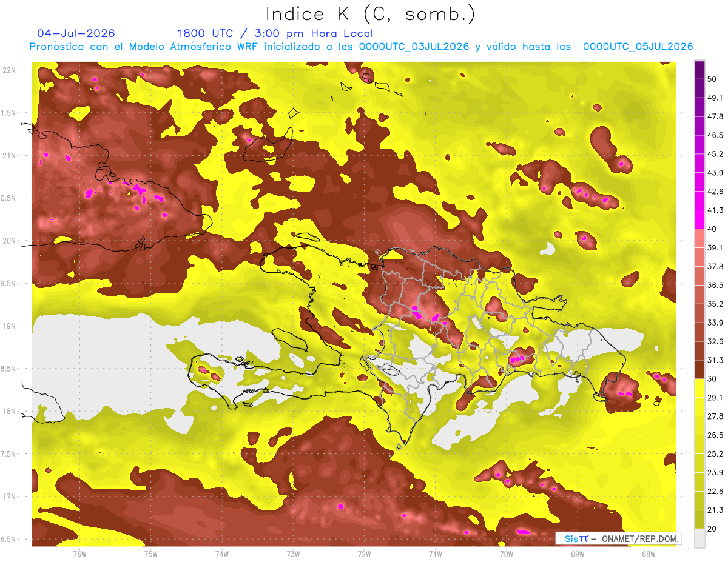Screen dimensions: 728x562
Task: Click the '22.6' colorbar value
Action: tap(716, 492)
